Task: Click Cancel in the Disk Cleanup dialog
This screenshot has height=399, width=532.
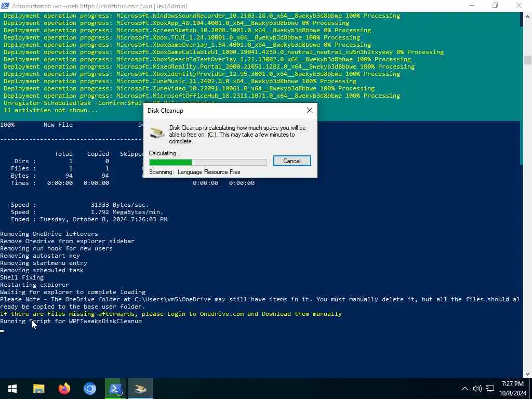Action: 292,161
